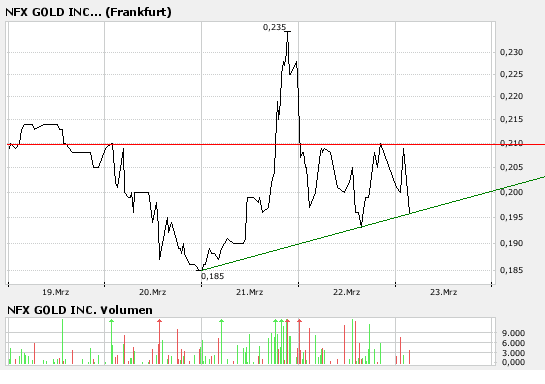Click the 0,195 price axis value
The width and height of the screenshot is (545, 384).
pos(511,217)
